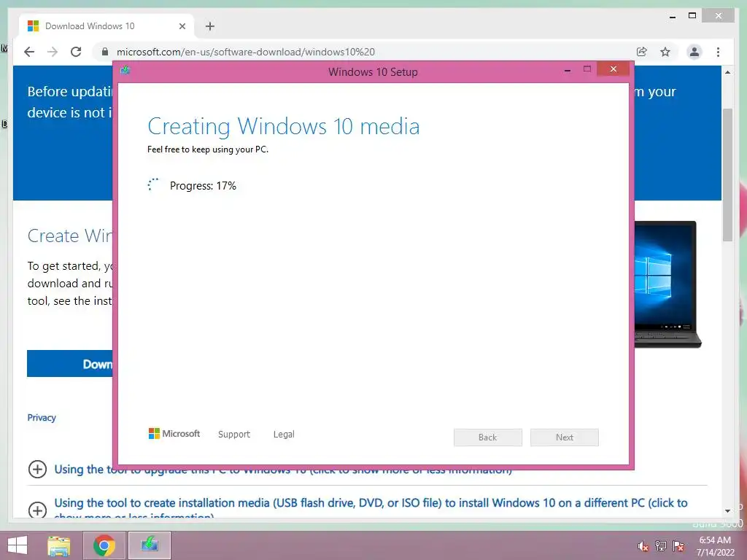The image size is (747, 560).
Task: Close the Windows 10 Setup window
Action: click(613, 69)
